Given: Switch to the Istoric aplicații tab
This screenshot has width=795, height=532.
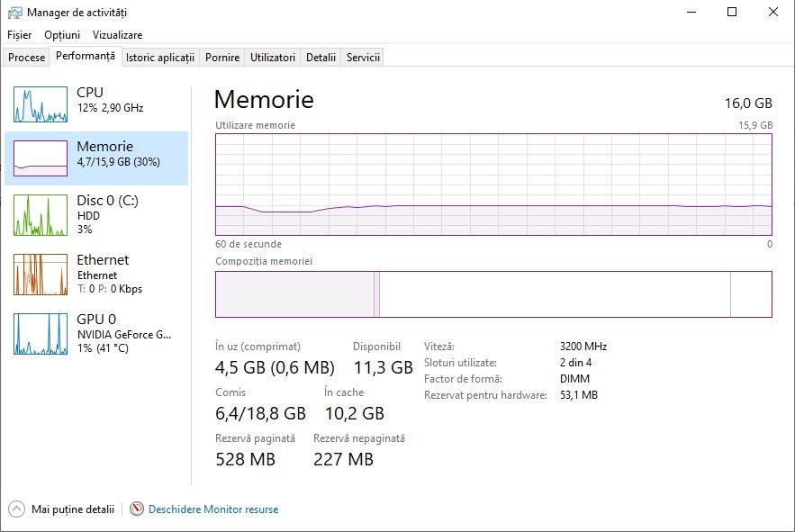Looking at the screenshot, I should click(160, 58).
